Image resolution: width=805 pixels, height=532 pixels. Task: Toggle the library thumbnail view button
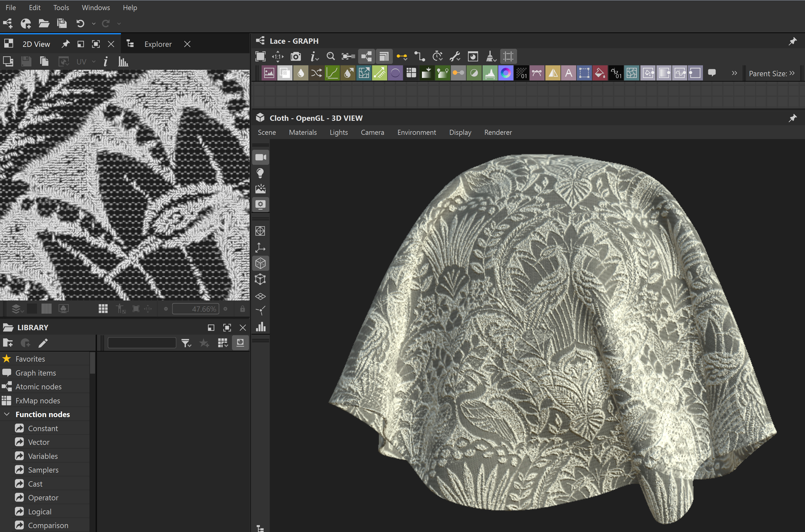click(x=240, y=343)
